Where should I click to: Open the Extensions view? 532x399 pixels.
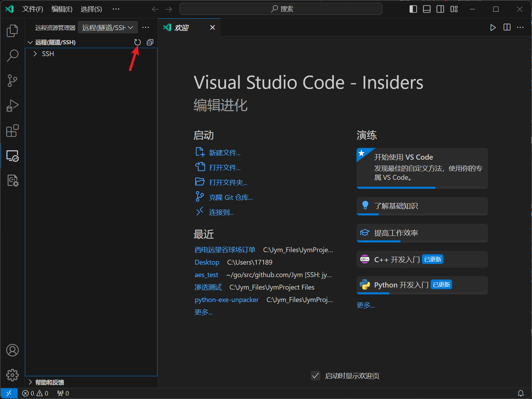(x=12, y=131)
